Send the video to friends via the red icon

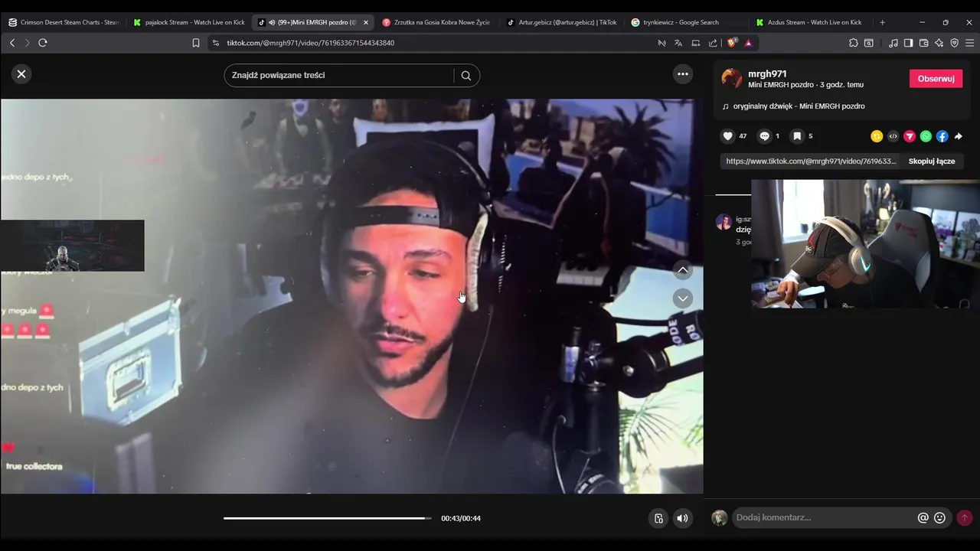910,136
